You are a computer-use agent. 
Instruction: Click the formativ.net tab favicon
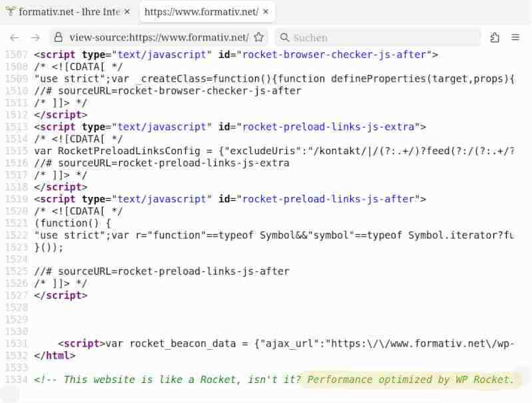[x=10, y=11]
